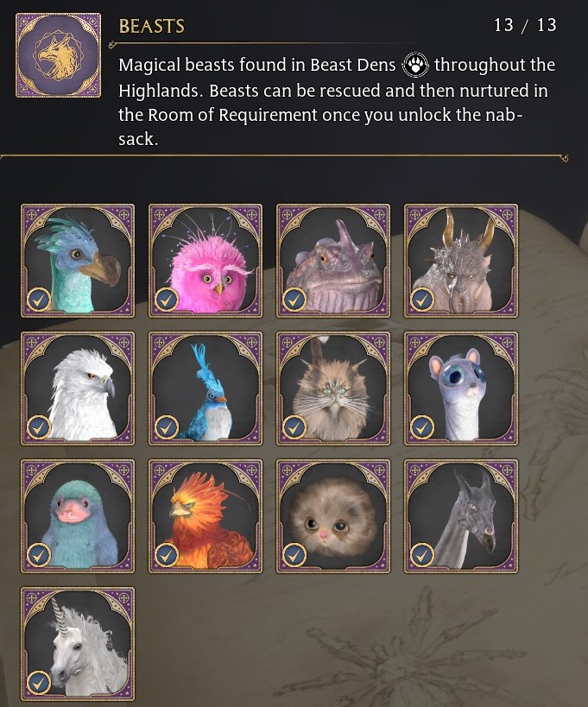
Task: Select the pink Fwooper beast tile
Action: pyautogui.click(x=205, y=261)
